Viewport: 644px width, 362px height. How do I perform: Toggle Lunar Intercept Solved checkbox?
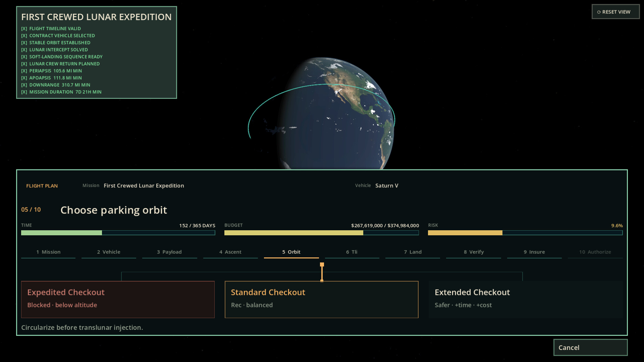point(24,50)
